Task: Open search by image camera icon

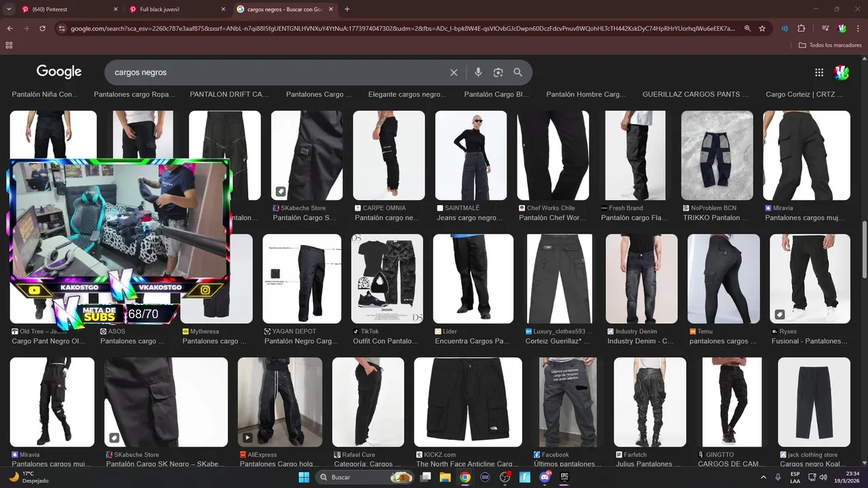Action: click(x=498, y=73)
